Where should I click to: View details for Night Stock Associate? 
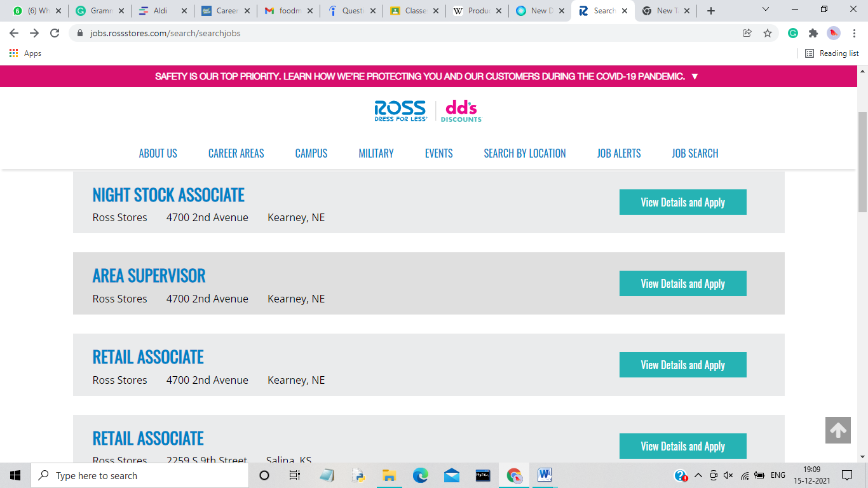[x=683, y=202]
